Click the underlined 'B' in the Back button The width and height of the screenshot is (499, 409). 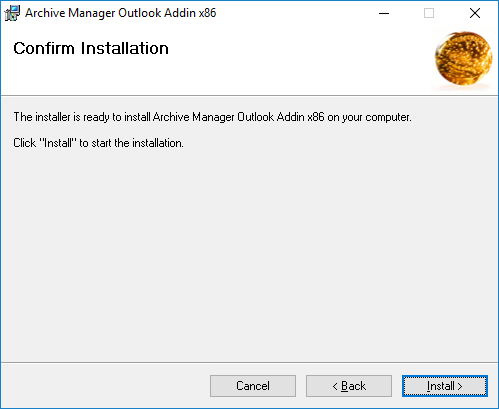[345, 386]
